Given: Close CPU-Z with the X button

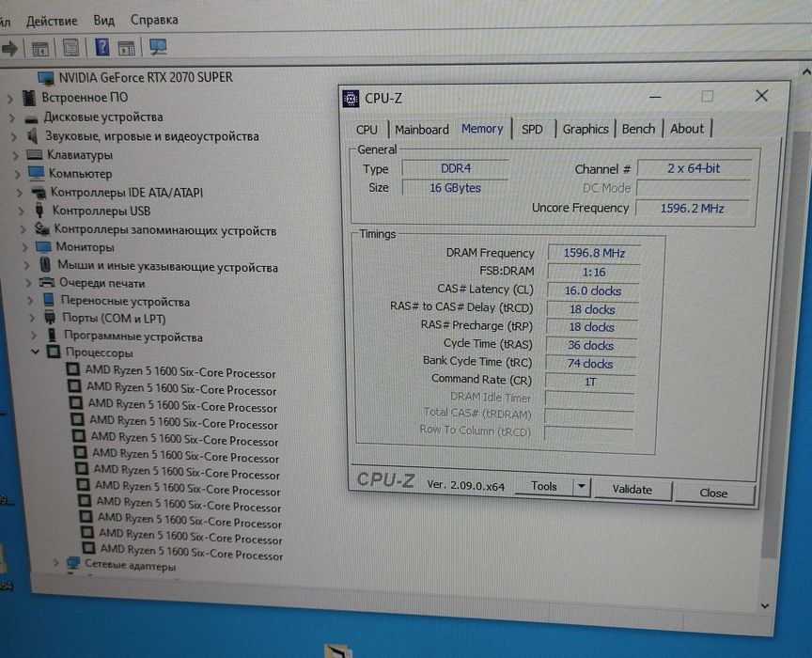Looking at the screenshot, I should (x=760, y=96).
